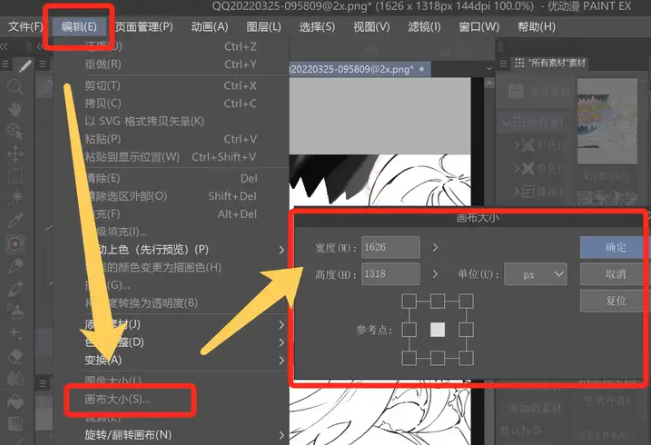Select the rectangular Selection marquee tool
The width and height of the screenshot is (651, 445).
15,176
